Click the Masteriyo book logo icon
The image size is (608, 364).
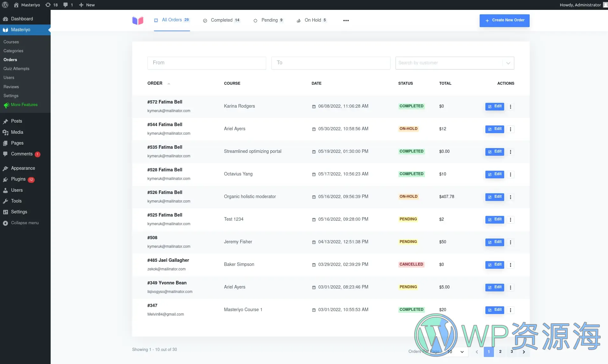138,20
